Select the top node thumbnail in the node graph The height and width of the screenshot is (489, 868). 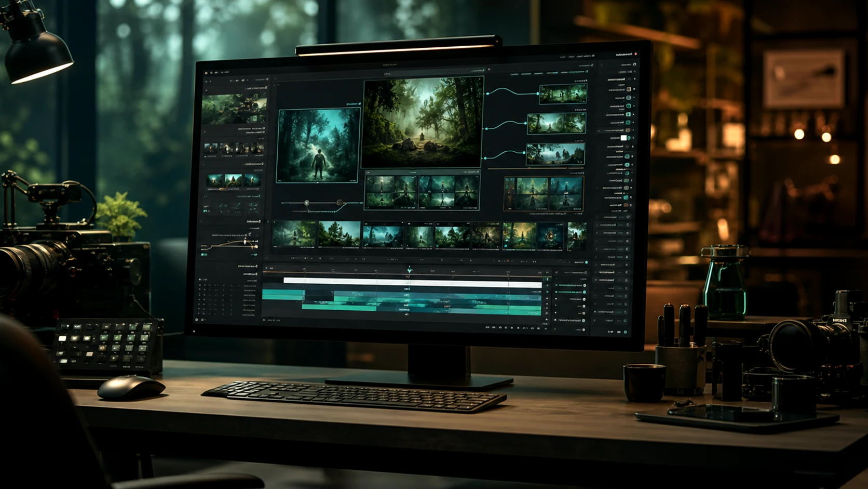pos(563,94)
